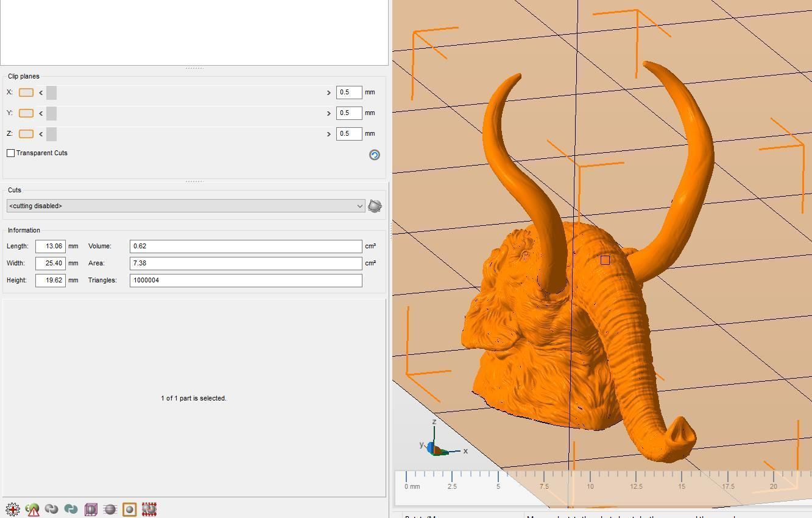Image resolution: width=812 pixels, height=518 pixels.
Task: Click the teal linked-spheres icon in the bottom toolbar
Action: [71, 509]
